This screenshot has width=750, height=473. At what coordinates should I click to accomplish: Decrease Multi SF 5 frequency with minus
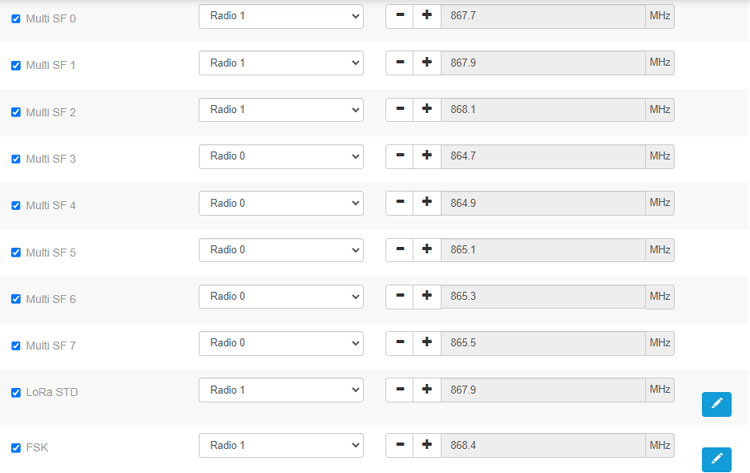(399, 250)
